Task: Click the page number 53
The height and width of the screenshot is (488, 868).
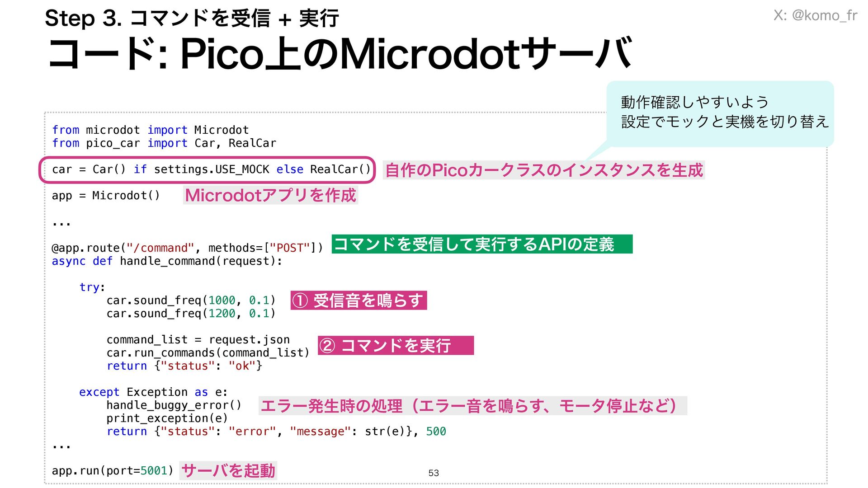Action: click(433, 473)
